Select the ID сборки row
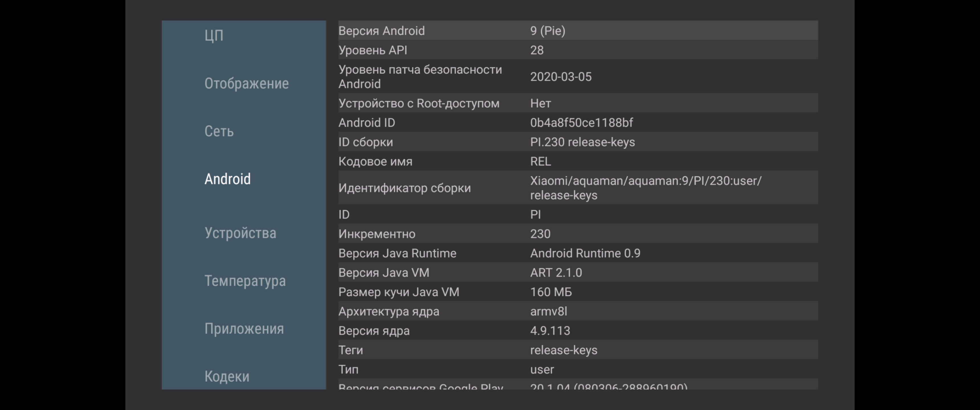This screenshot has height=410, width=980. [x=577, y=142]
